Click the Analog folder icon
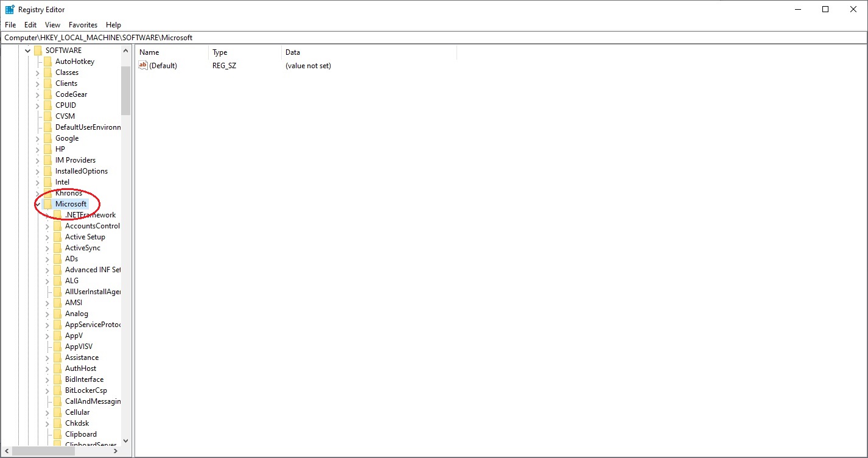This screenshot has height=458, width=868. pyautogui.click(x=57, y=314)
